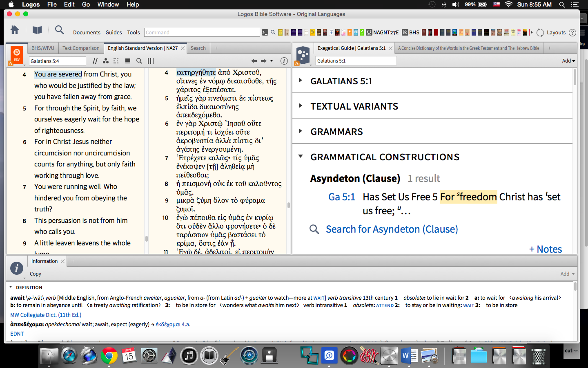Open the NAGNT27E shortcut
Screen dimensions: 588x368
[382, 32]
